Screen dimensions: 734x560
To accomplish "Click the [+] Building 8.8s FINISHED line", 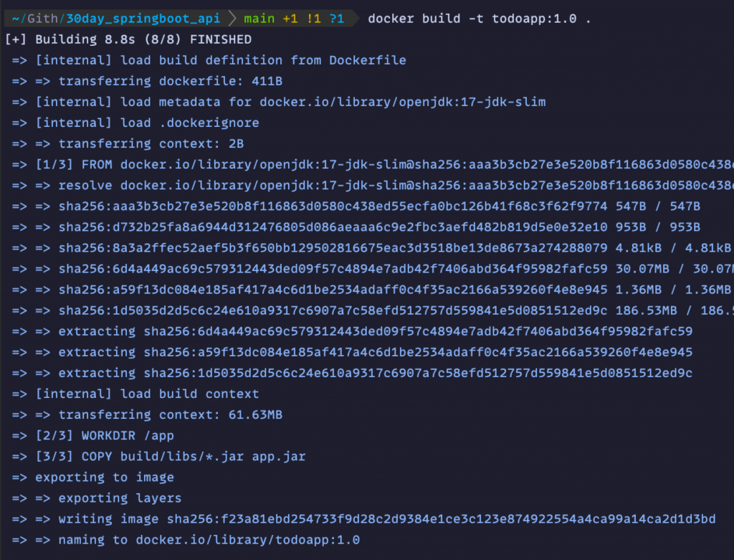I will tap(128, 39).
